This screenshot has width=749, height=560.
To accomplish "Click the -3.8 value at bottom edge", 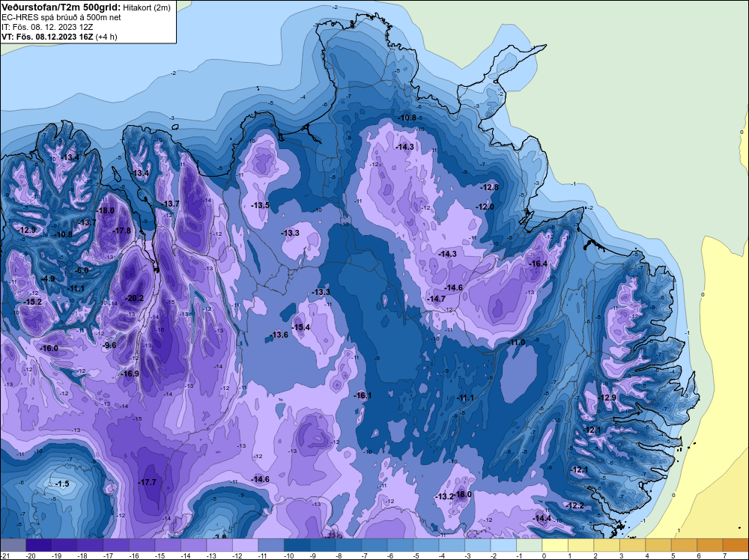I will pyautogui.click(x=219, y=537).
